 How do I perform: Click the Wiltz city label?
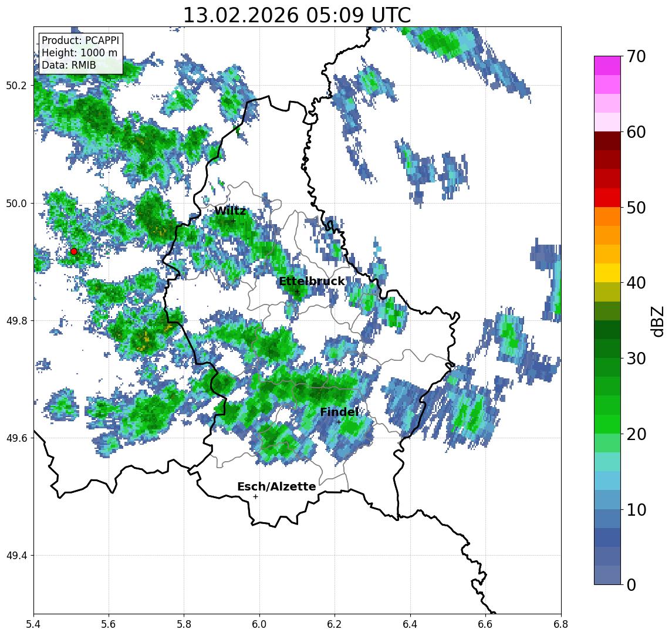click(x=230, y=211)
